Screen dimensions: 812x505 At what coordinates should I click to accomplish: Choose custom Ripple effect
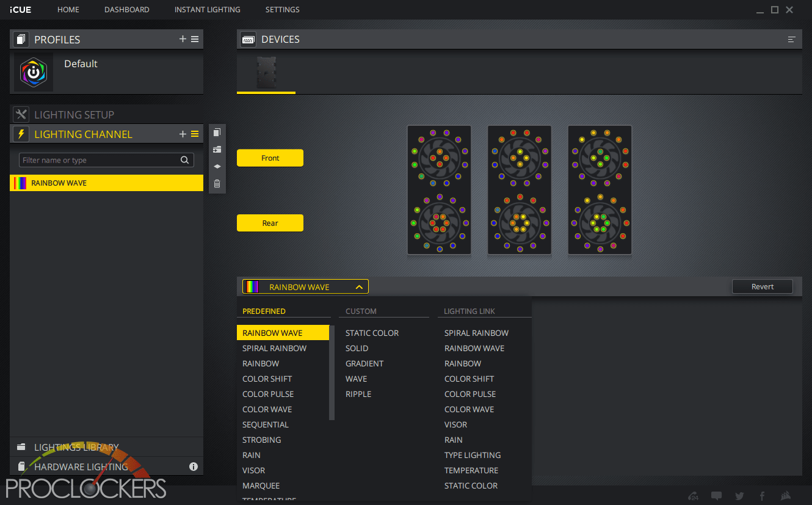click(x=358, y=394)
